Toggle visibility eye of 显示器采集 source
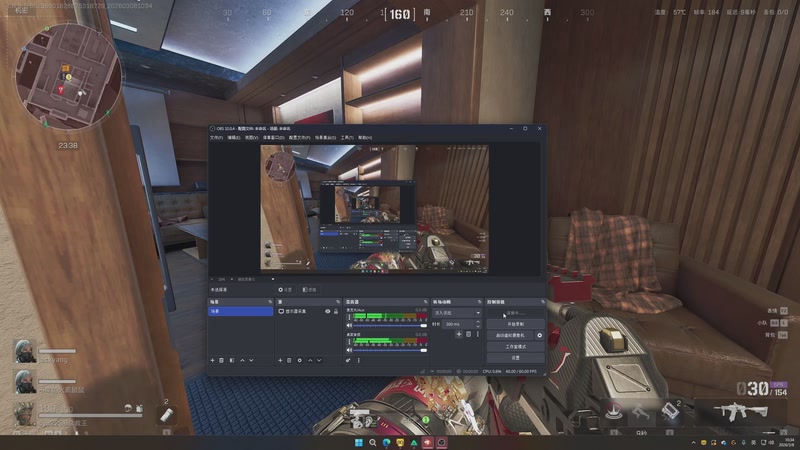 point(328,311)
